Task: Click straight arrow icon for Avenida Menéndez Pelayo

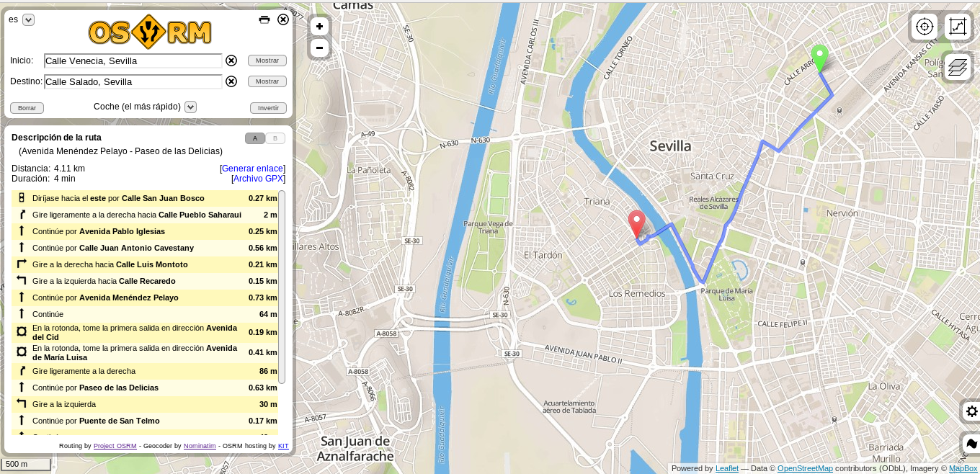Action: 22,298
